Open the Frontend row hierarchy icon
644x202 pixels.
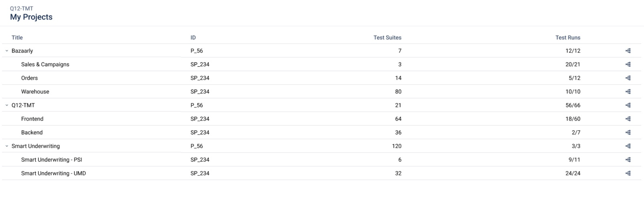click(628, 119)
